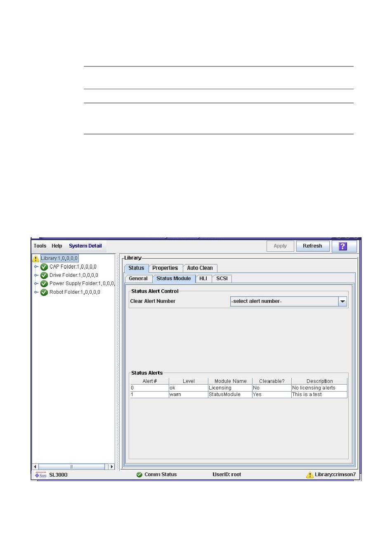Select Robot Folder:1,0,0,0,0 tree item
The image size is (392, 536).
tap(75, 292)
